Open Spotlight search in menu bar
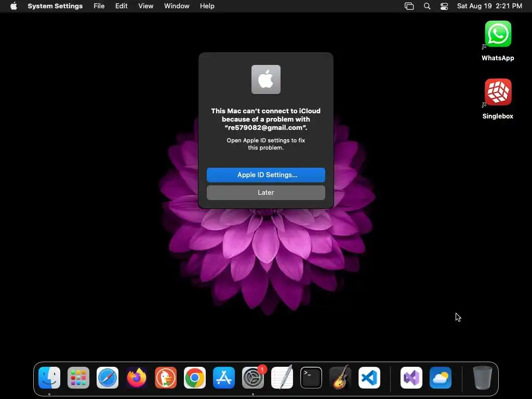 pos(427,6)
